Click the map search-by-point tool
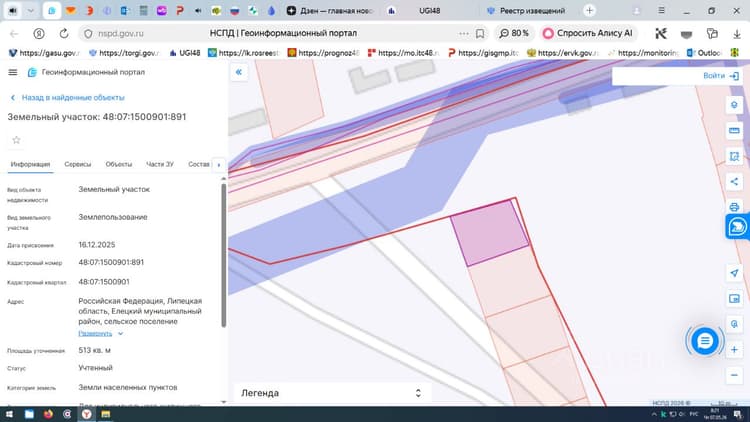Viewport: 750px width, 422px height. click(734, 324)
